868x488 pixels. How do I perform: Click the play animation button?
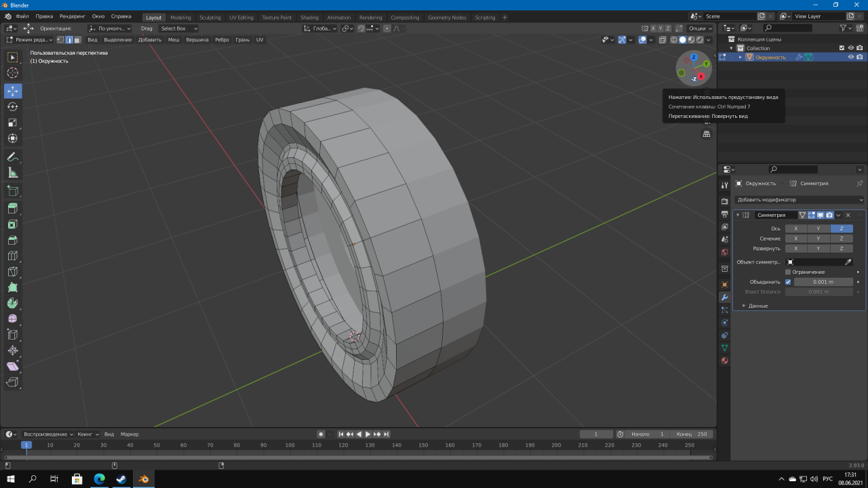pos(368,434)
